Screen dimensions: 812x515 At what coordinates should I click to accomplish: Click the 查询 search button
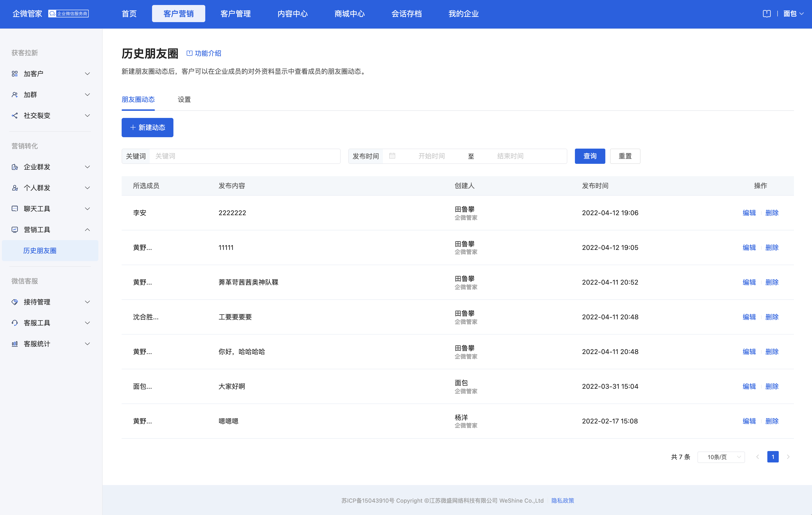(590, 156)
